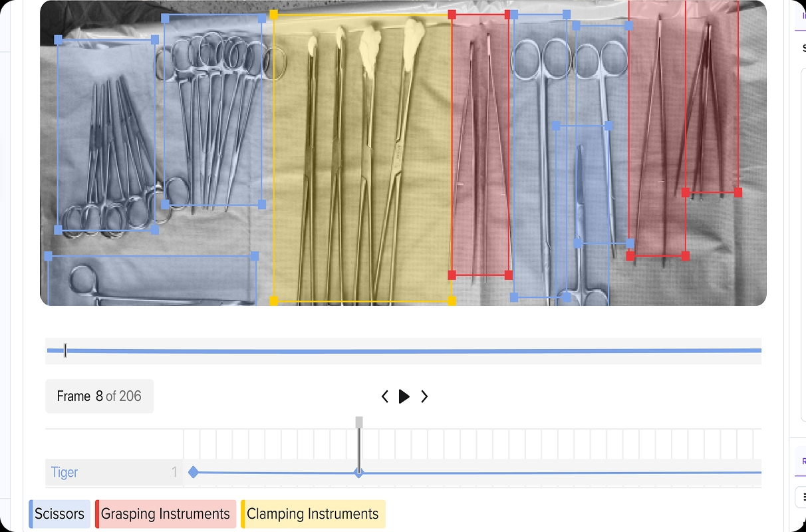Click top-left handle of leftmost blue scissors box
Viewport: 806px width, 532px height.
point(59,40)
